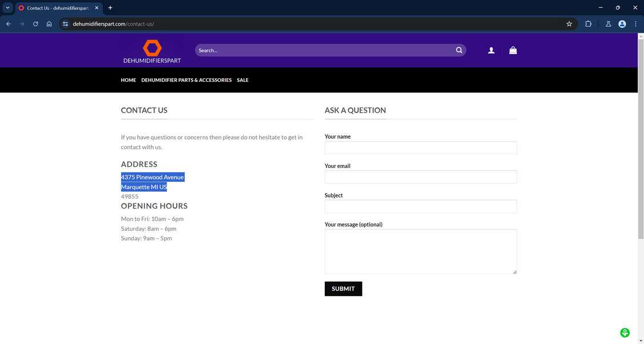Click the browser home icon
Screen dimensions: 644x344
49,24
